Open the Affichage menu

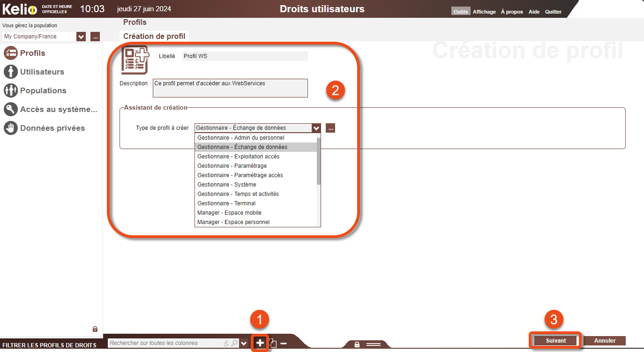(x=484, y=12)
